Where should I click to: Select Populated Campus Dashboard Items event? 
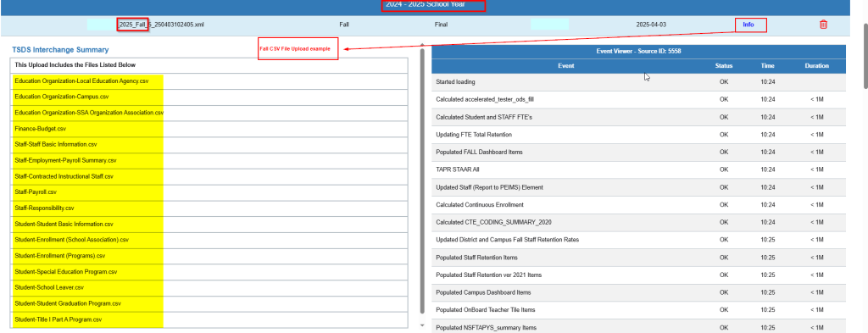coord(638,292)
